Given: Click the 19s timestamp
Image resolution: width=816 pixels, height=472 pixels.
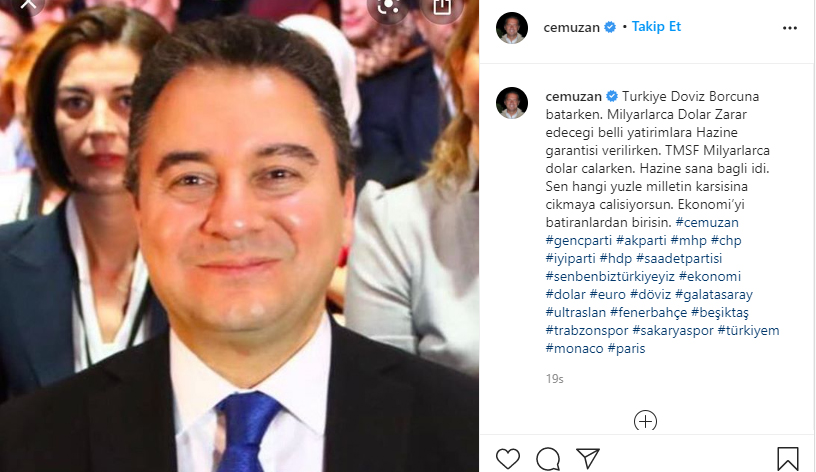Looking at the screenshot, I should point(554,379).
